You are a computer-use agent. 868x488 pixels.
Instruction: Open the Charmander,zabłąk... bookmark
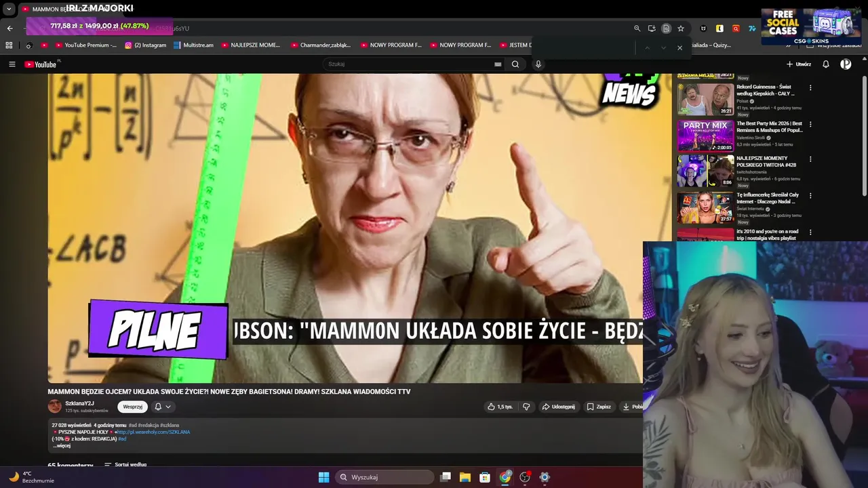pos(321,45)
